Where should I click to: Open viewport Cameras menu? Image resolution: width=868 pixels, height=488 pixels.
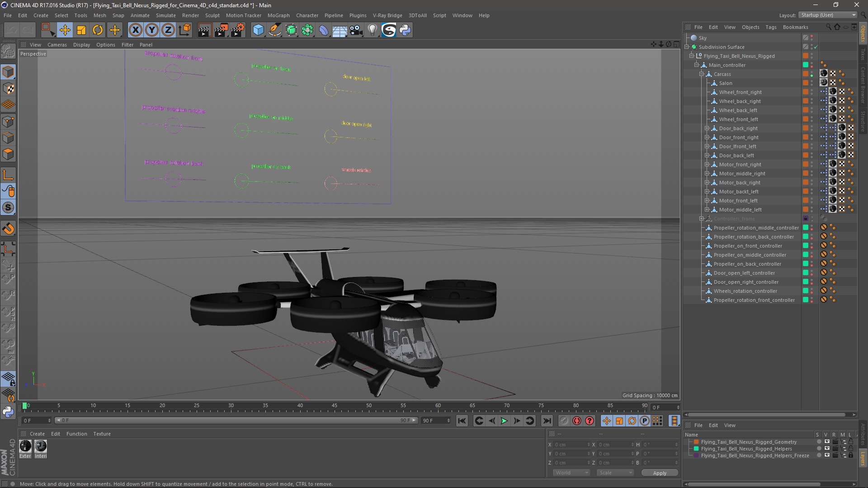pos(57,45)
